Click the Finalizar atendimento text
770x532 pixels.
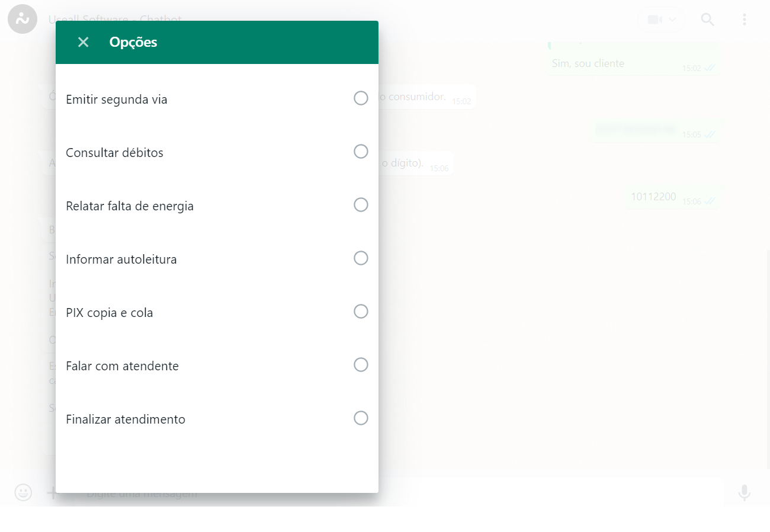click(x=126, y=419)
